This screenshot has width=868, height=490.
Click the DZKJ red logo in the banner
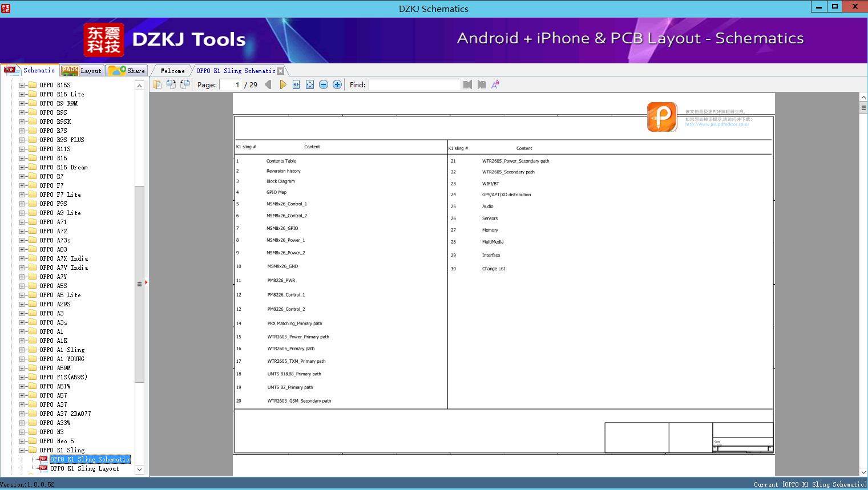point(103,40)
